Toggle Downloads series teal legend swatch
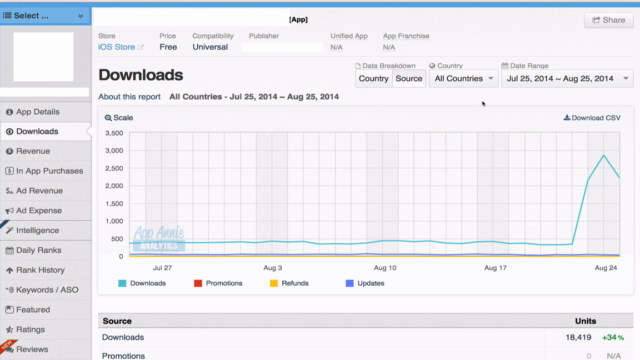The height and width of the screenshot is (360, 640). [x=122, y=283]
